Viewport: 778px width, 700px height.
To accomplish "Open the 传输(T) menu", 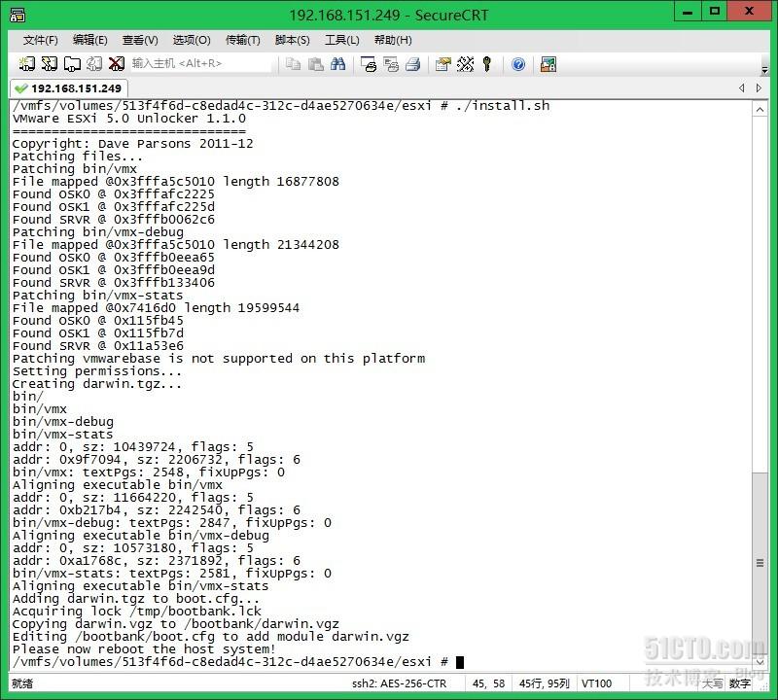I will pos(242,40).
